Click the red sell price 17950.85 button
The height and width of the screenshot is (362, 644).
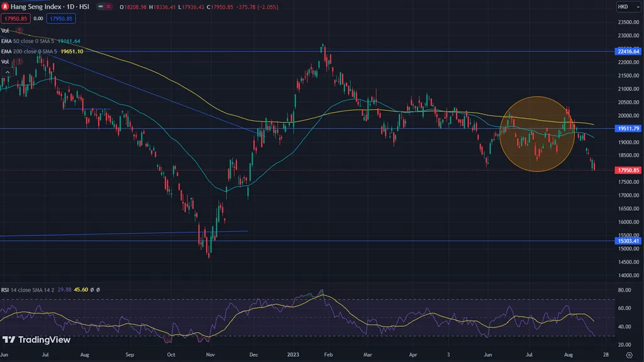15,19
